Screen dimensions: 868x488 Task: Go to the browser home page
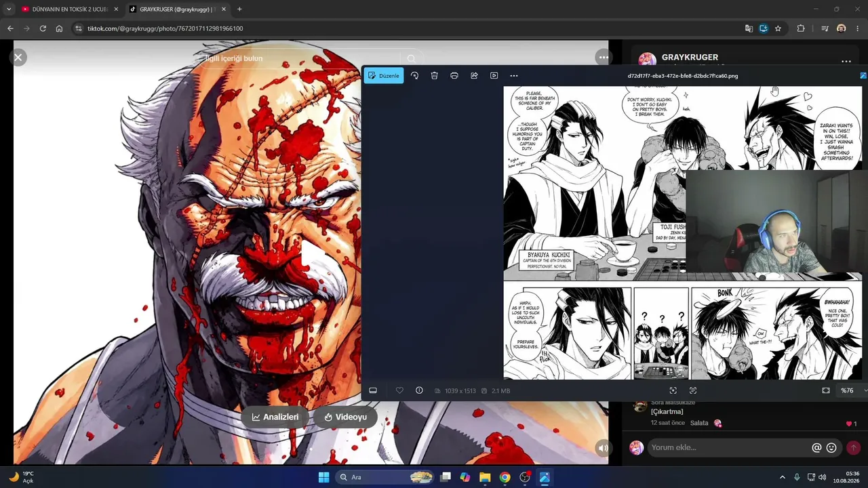tap(59, 28)
